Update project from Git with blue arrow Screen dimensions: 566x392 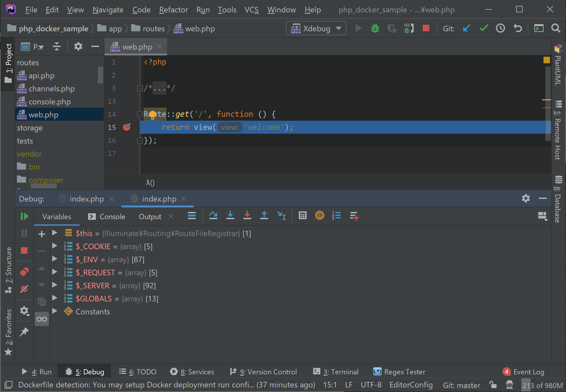[466, 28]
